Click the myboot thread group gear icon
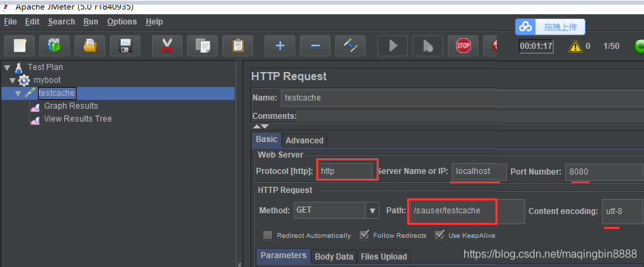This screenshot has width=644, height=267. tap(24, 80)
